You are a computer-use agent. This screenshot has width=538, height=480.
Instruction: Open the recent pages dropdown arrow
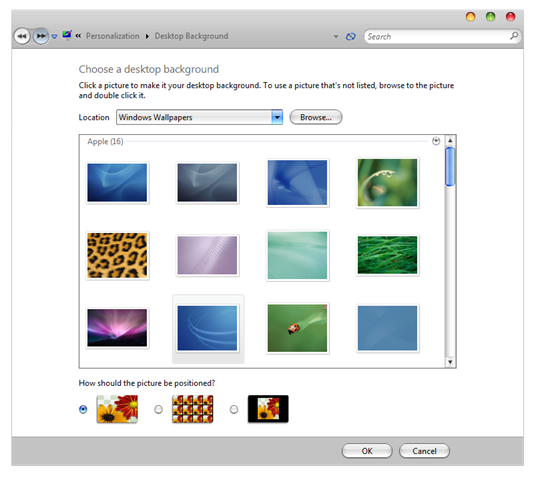tap(54, 36)
